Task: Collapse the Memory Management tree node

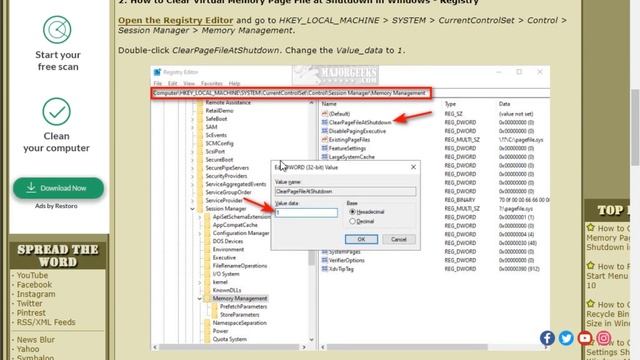Action: [x=200, y=298]
